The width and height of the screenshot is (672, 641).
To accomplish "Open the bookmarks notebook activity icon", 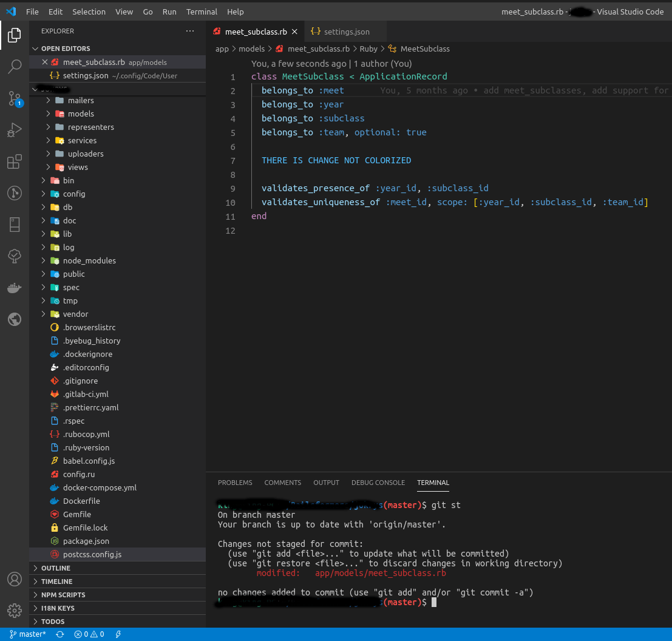I will (x=14, y=225).
